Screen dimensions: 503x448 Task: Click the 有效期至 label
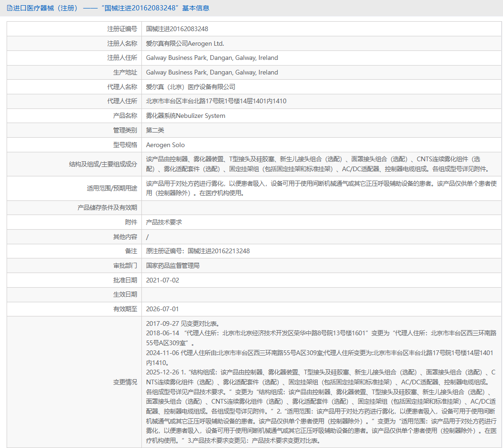point(125,309)
